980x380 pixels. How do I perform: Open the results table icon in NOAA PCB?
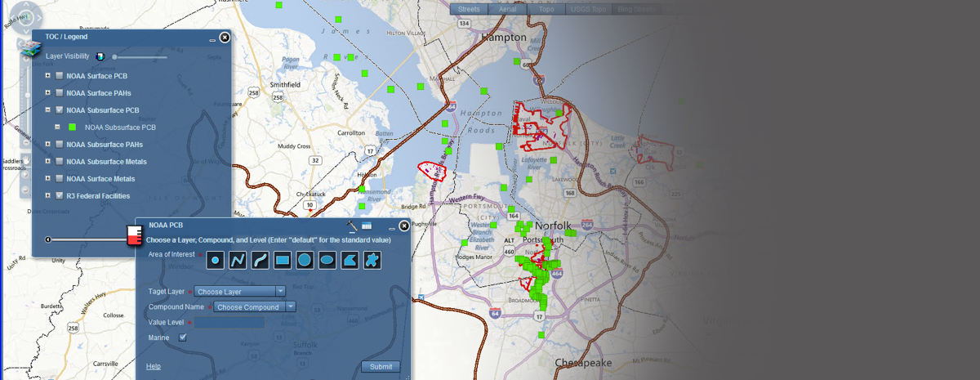click(367, 226)
